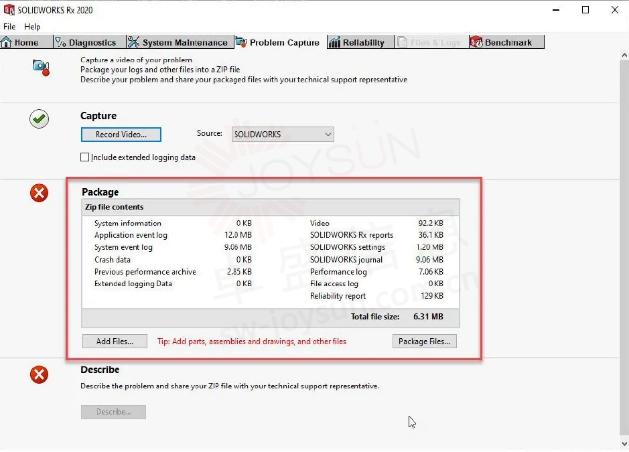The width and height of the screenshot is (629, 452).
Task: Go to the Reliability tab
Action: [x=360, y=42]
